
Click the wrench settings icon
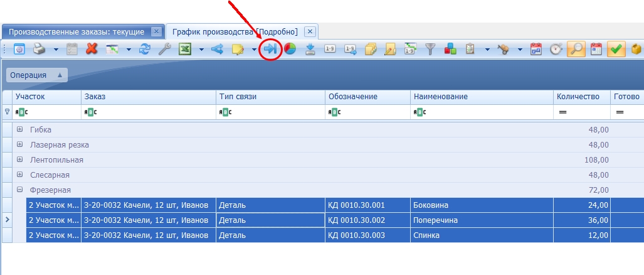165,50
